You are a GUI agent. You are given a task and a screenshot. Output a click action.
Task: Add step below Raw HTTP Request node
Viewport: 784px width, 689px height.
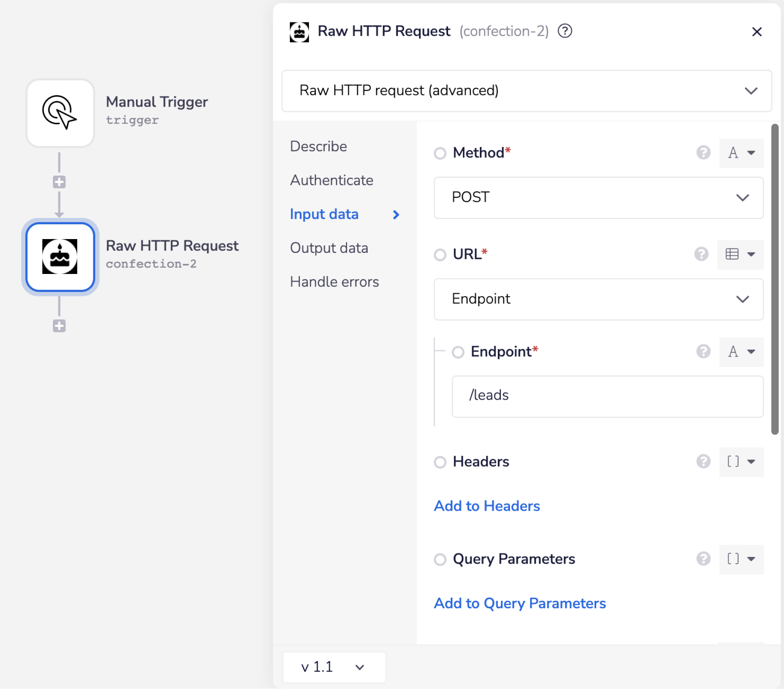pyautogui.click(x=59, y=326)
